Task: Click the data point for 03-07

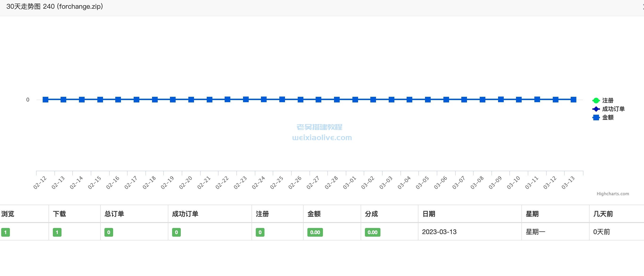Action: 464,100
